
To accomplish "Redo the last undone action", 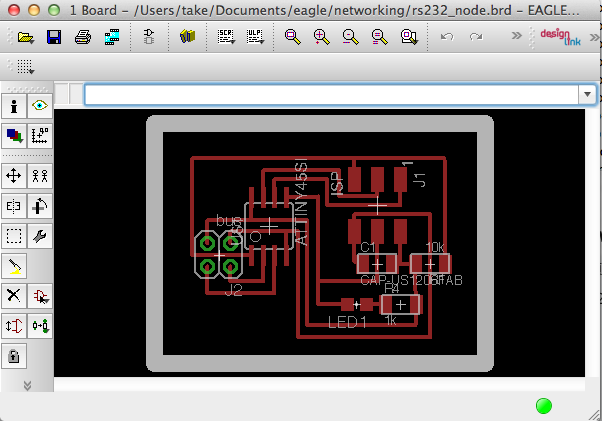I will coord(476,37).
